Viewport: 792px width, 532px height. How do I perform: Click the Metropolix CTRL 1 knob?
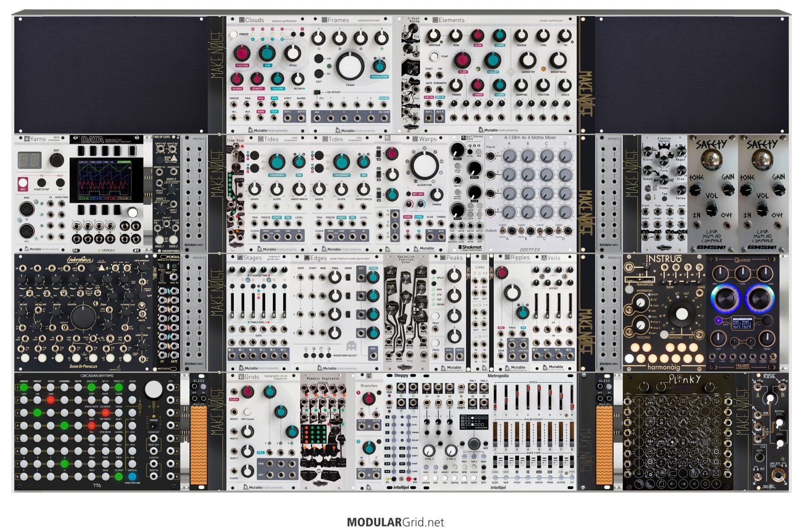[429, 450]
